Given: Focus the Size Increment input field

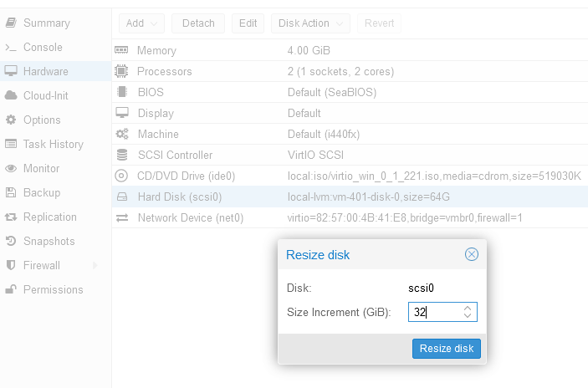Looking at the screenshot, I should click(442, 312).
